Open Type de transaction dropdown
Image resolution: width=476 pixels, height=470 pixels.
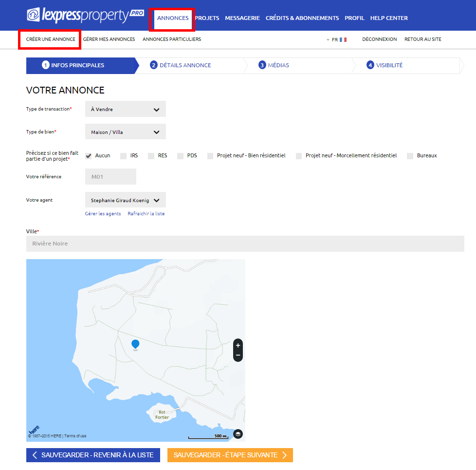[x=126, y=109]
